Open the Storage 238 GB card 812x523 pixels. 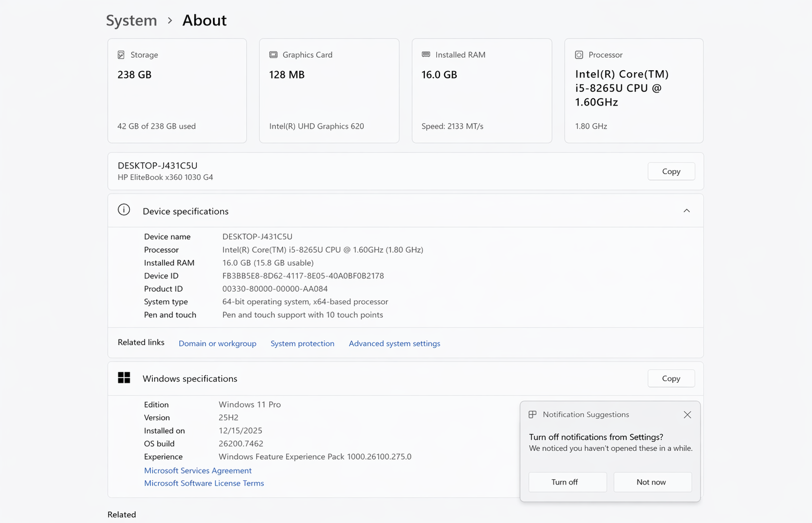177,91
